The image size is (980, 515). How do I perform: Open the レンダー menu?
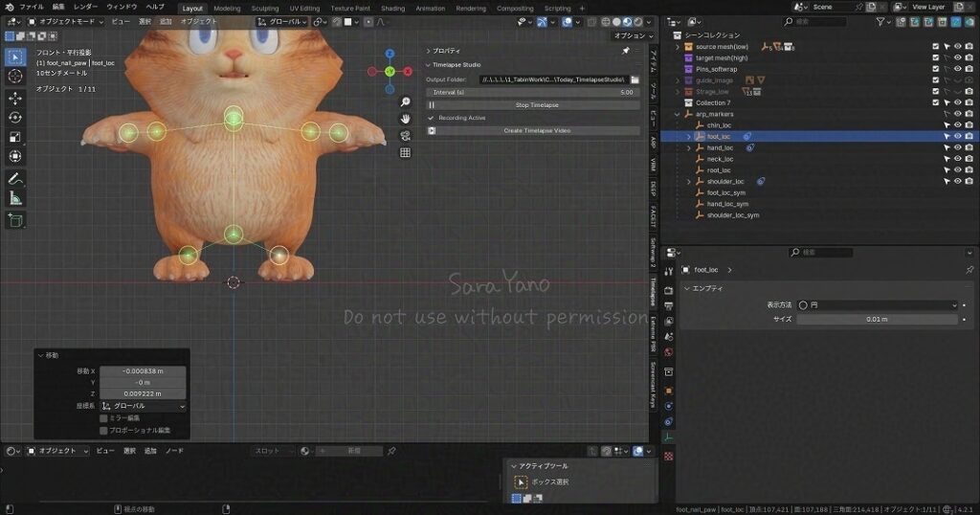click(86, 7)
